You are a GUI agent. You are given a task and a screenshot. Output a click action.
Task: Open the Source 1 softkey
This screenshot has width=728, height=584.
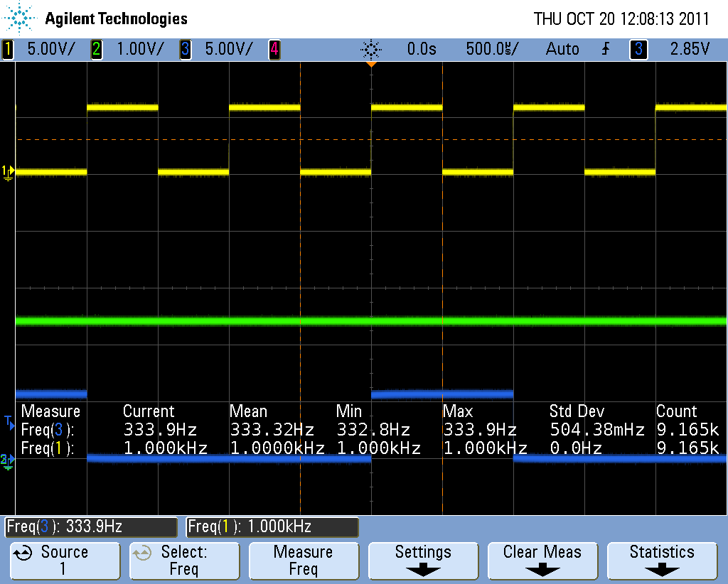pyautogui.click(x=65, y=561)
